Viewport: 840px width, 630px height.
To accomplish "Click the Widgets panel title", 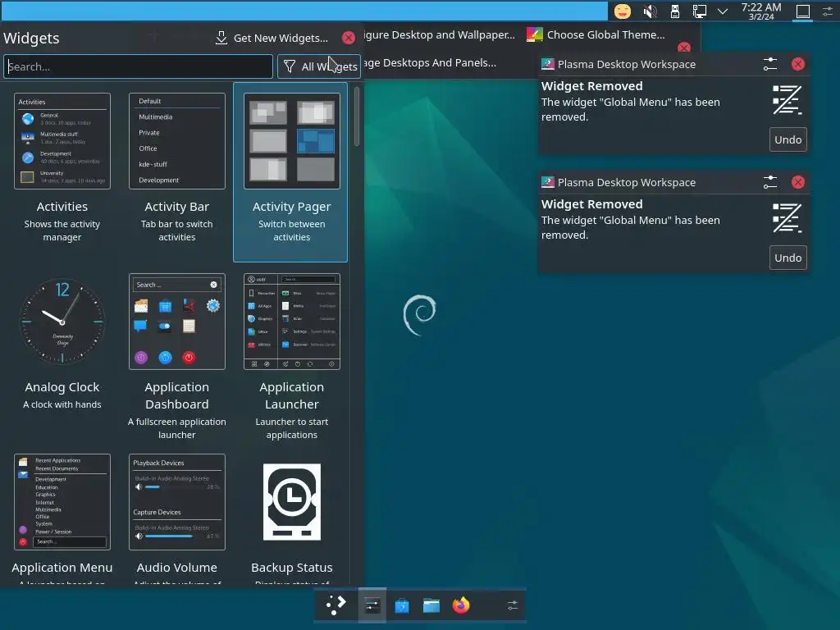I will click(x=32, y=38).
